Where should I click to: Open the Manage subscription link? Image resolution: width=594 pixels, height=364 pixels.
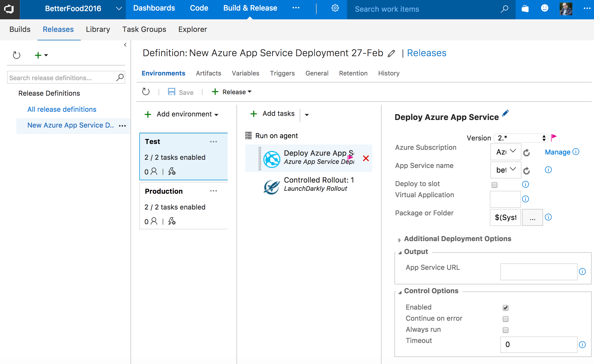tap(557, 152)
